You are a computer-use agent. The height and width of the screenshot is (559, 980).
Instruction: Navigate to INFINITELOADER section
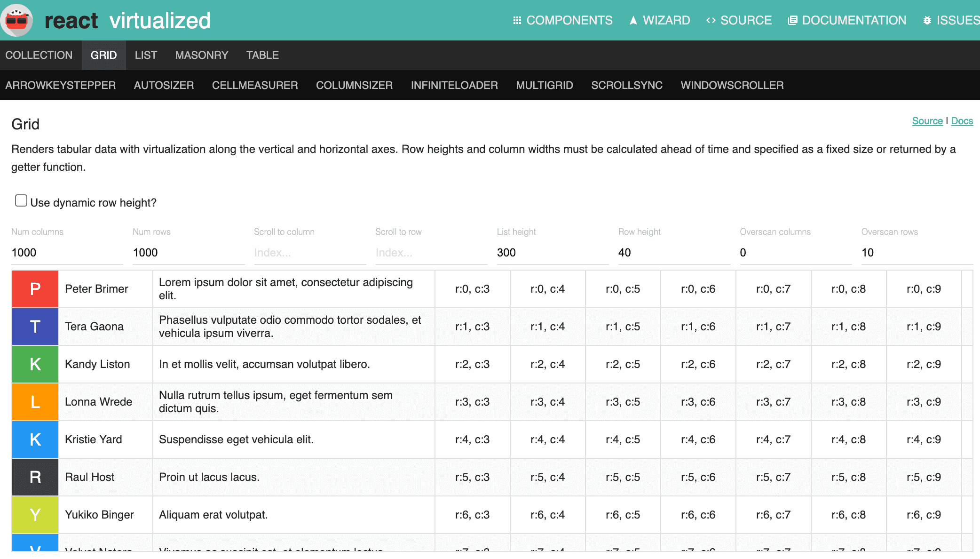point(454,86)
